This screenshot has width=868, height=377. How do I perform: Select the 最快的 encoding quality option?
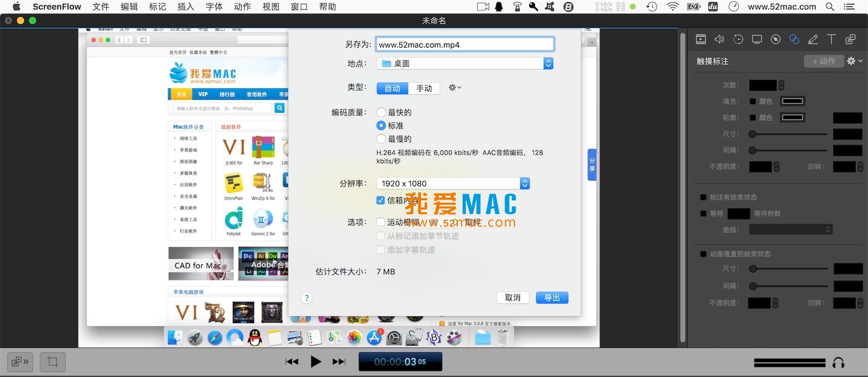click(x=381, y=112)
